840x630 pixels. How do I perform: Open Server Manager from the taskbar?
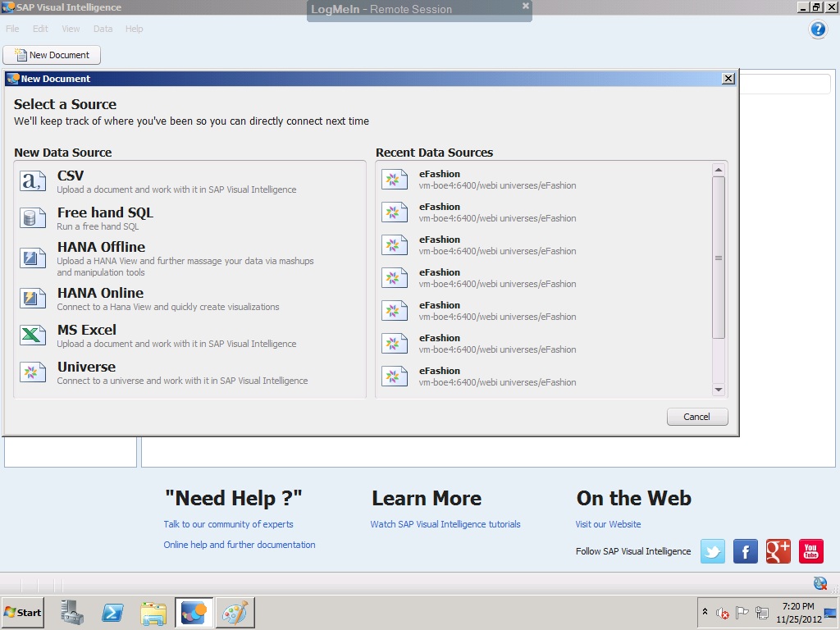(x=72, y=612)
